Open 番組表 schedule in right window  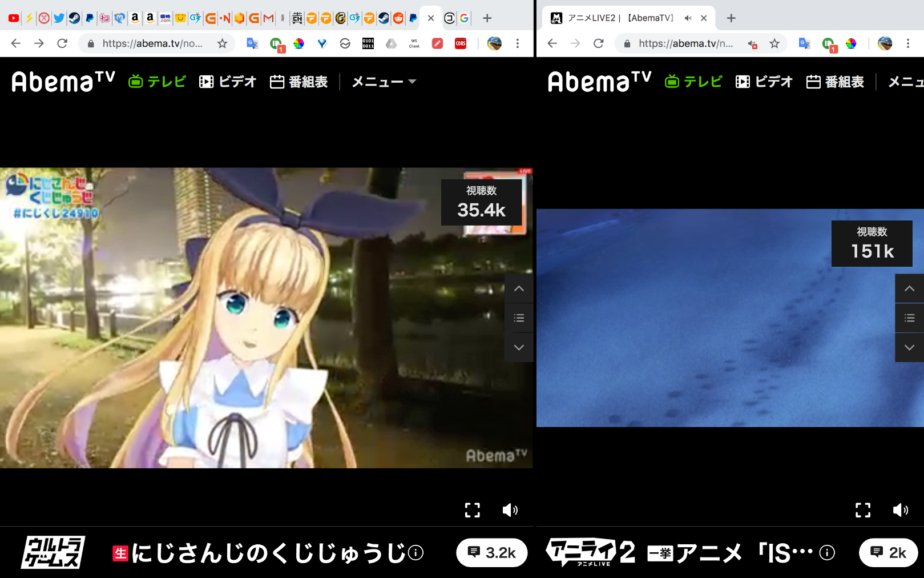point(835,82)
